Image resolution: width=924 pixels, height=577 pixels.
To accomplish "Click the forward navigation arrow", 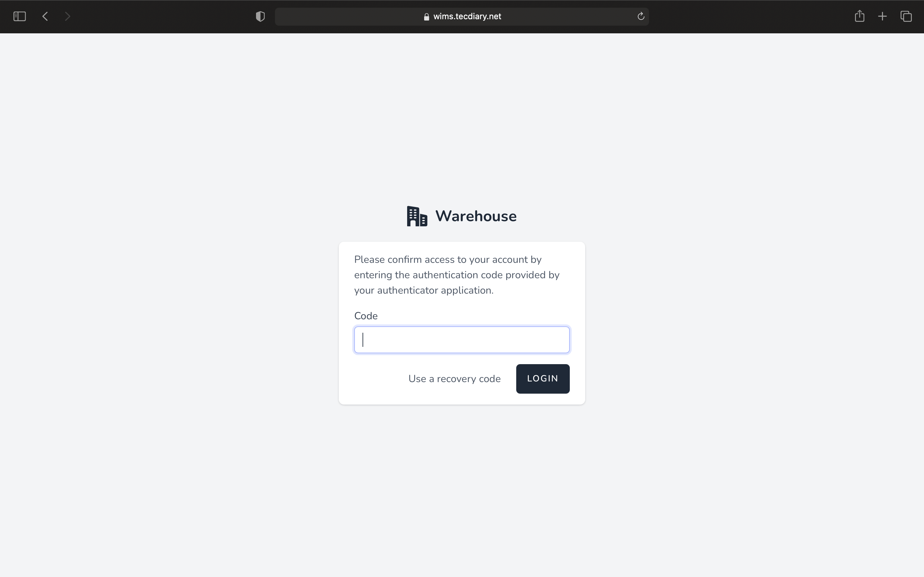I will 68,16.
